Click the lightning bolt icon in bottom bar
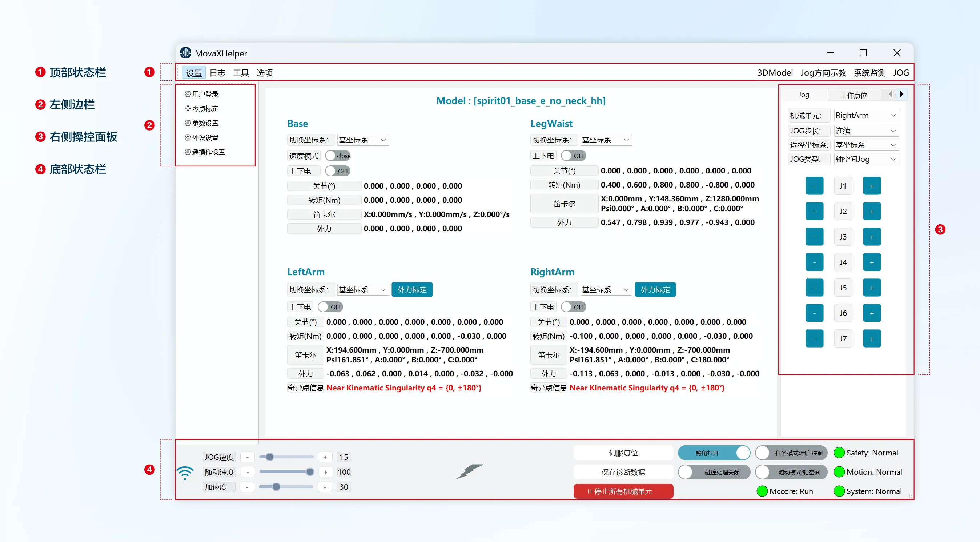 (469, 471)
